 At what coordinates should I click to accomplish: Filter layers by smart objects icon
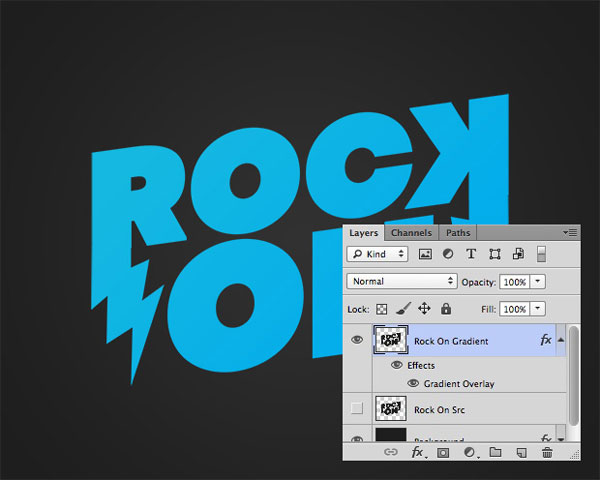[518, 254]
